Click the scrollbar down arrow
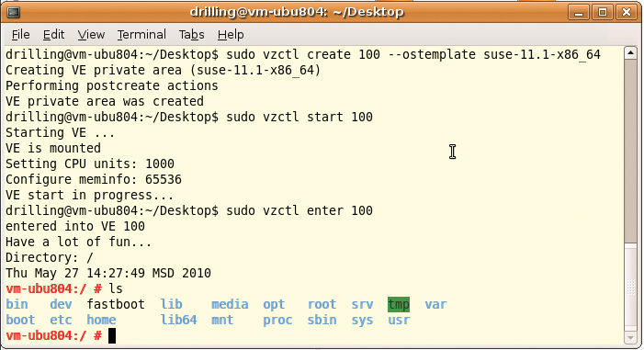Viewport: 644px width, 350px height. 630,338
